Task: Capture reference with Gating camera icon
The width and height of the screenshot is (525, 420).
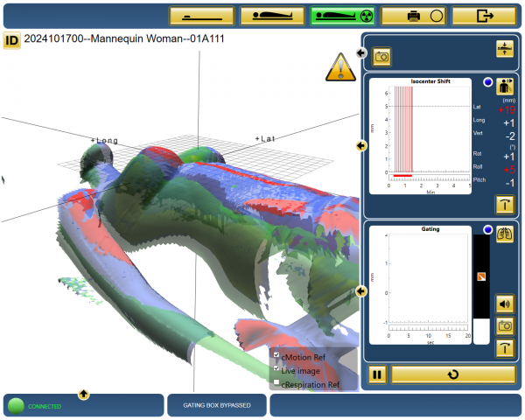Action: tap(505, 325)
